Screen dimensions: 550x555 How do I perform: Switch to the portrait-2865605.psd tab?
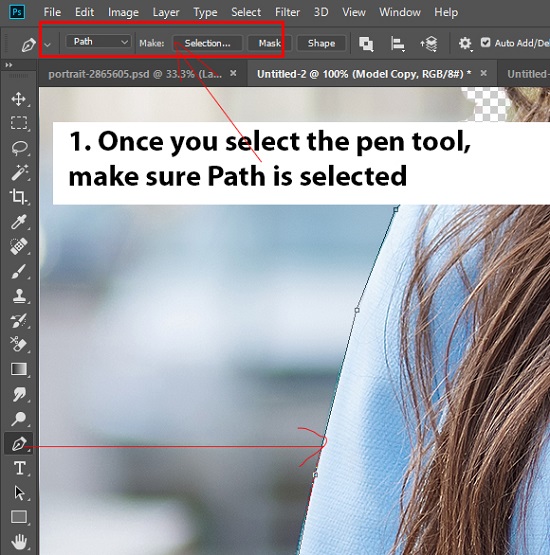click(135, 74)
